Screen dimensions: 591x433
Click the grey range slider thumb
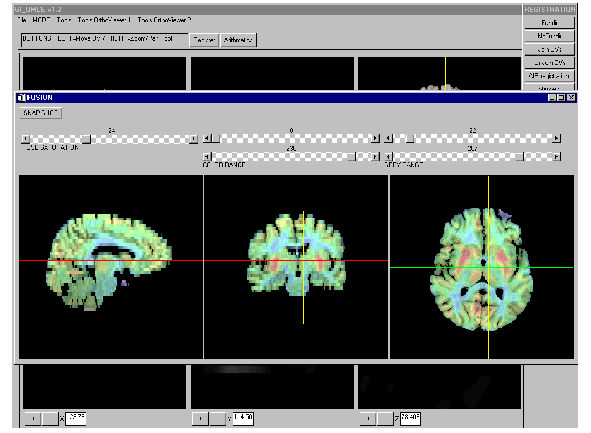[x=520, y=156]
